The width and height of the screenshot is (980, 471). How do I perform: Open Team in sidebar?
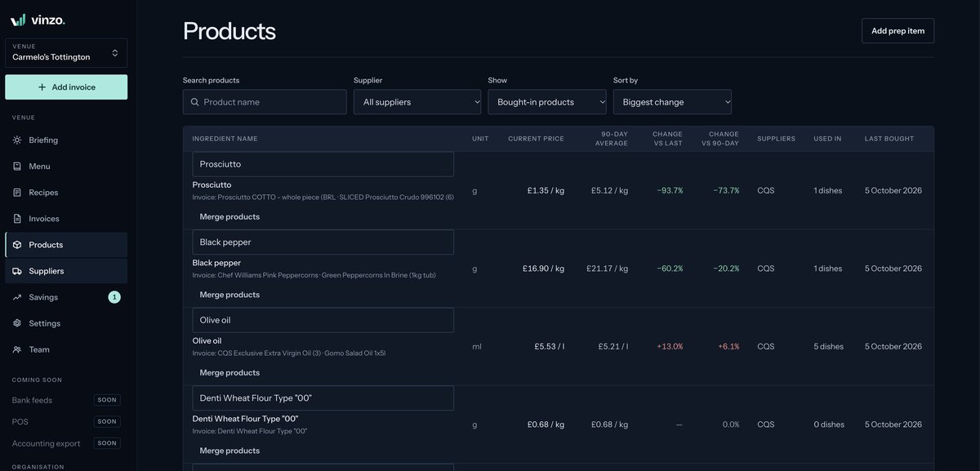tap(66, 349)
